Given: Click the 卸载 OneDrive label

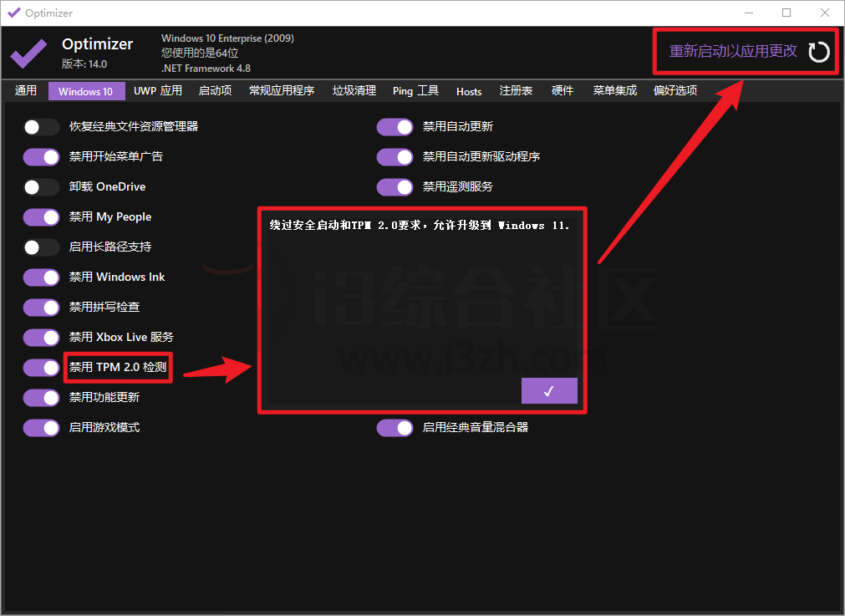Looking at the screenshot, I should [x=107, y=187].
